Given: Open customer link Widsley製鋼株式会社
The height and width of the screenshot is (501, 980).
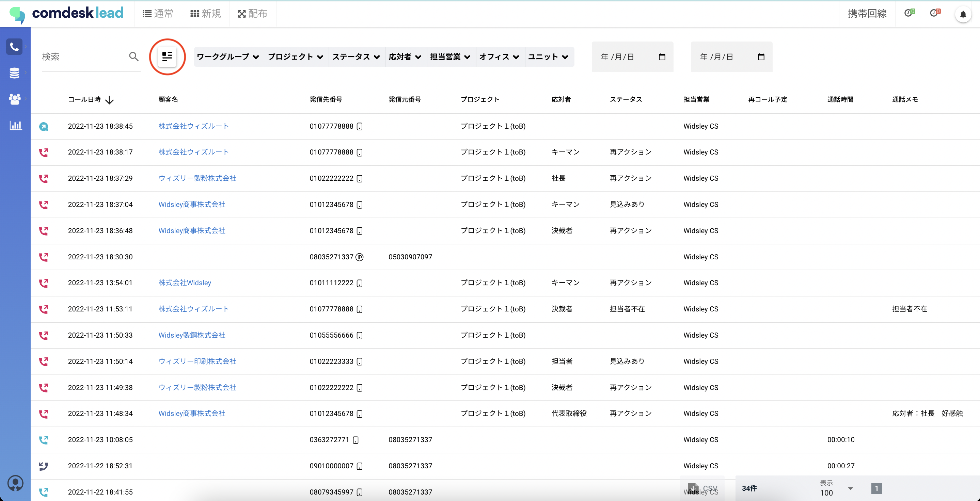Looking at the screenshot, I should coord(192,335).
